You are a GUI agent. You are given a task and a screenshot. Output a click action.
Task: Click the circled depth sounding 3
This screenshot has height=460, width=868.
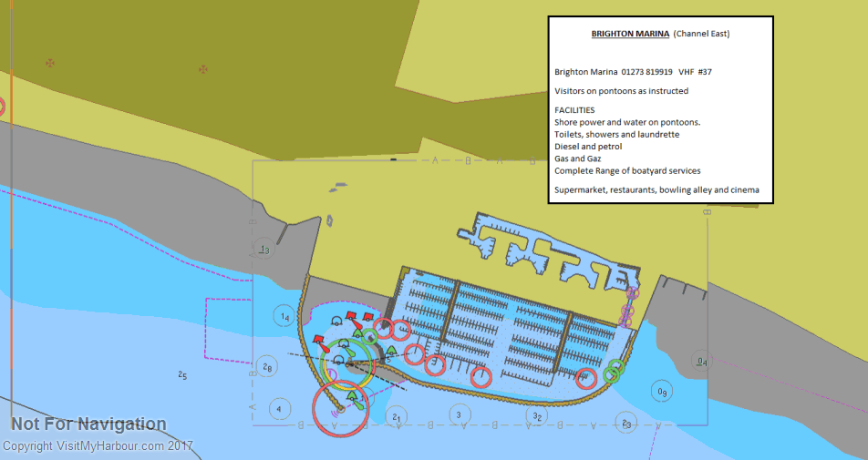459,414
